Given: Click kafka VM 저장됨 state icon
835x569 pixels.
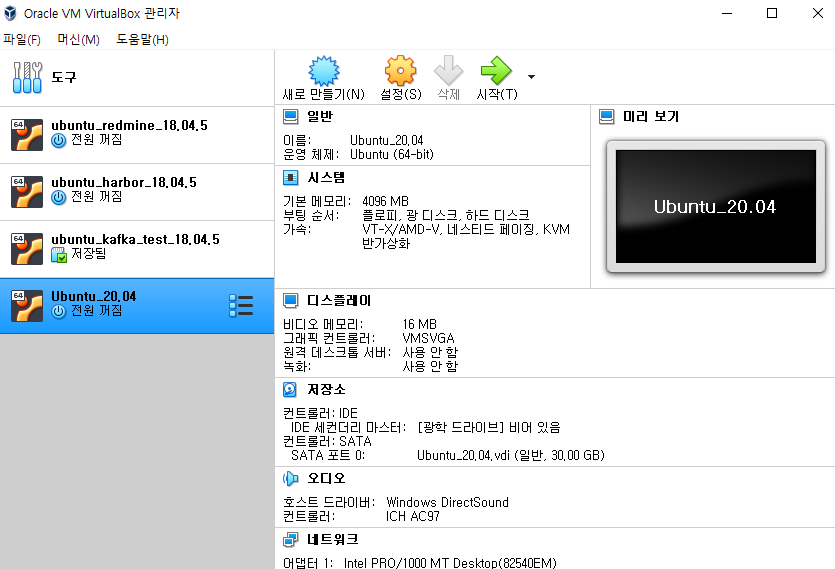Looking at the screenshot, I should point(59,255).
